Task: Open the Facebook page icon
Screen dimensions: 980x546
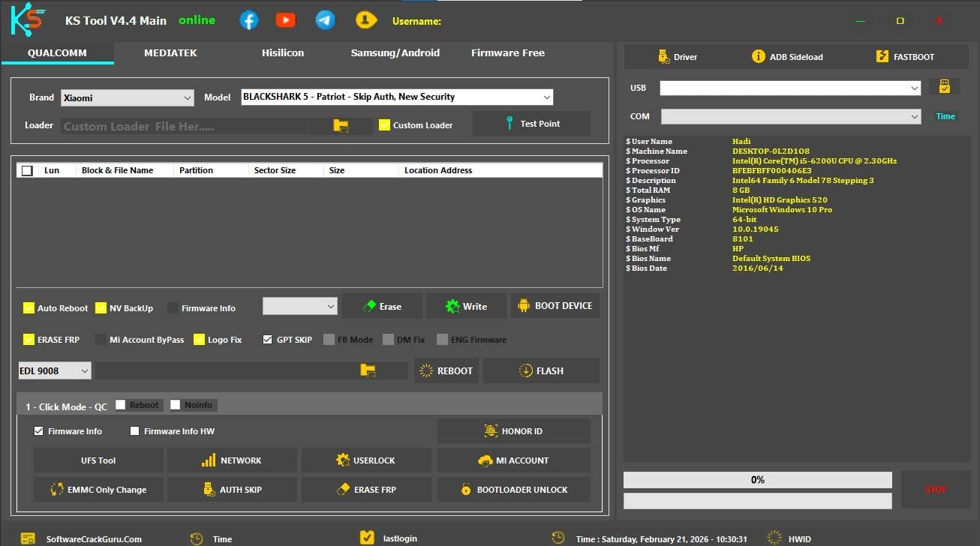Action: 248,20
